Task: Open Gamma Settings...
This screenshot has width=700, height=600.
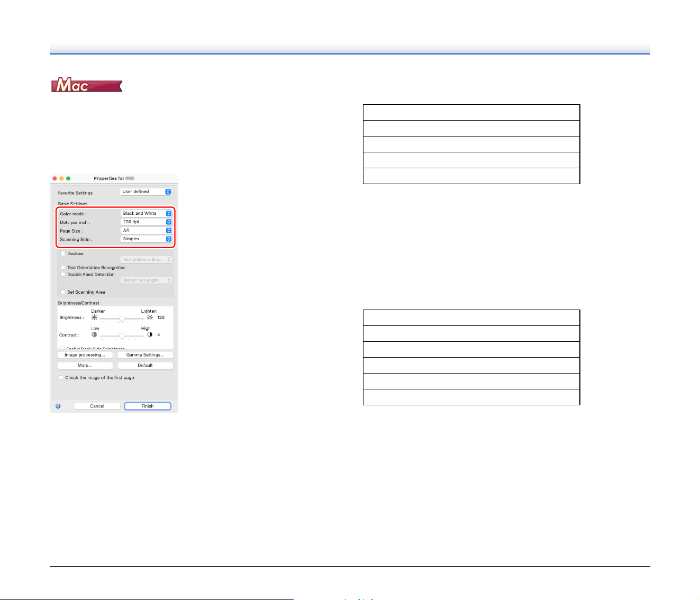Action: [x=145, y=355]
